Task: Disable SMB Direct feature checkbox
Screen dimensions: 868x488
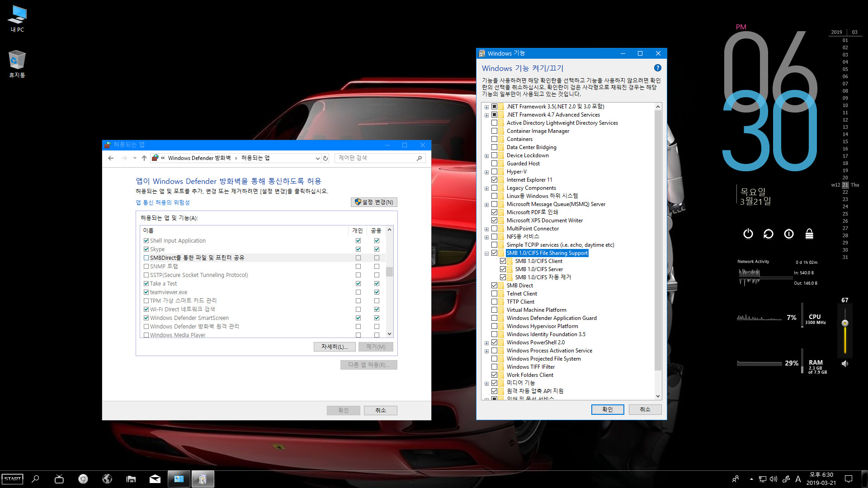Action: click(x=494, y=286)
